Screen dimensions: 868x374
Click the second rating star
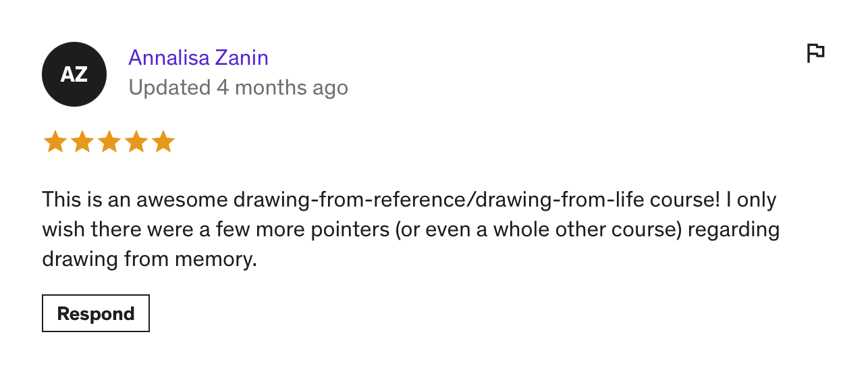coord(82,142)
